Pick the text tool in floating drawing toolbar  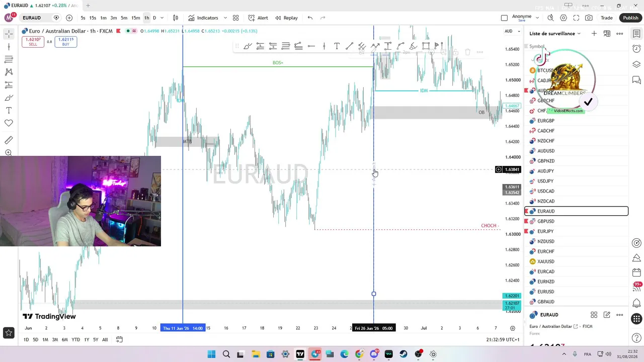(x=337, y=46)
